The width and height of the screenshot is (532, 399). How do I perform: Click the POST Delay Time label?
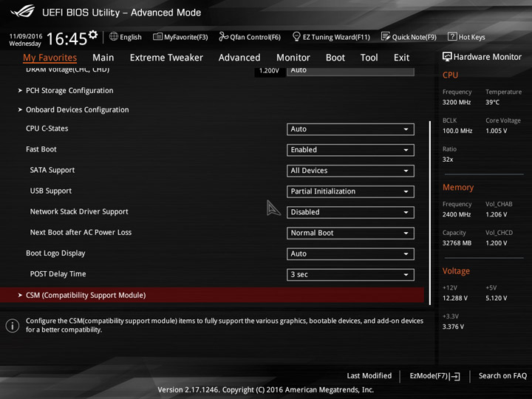[58, 274]
